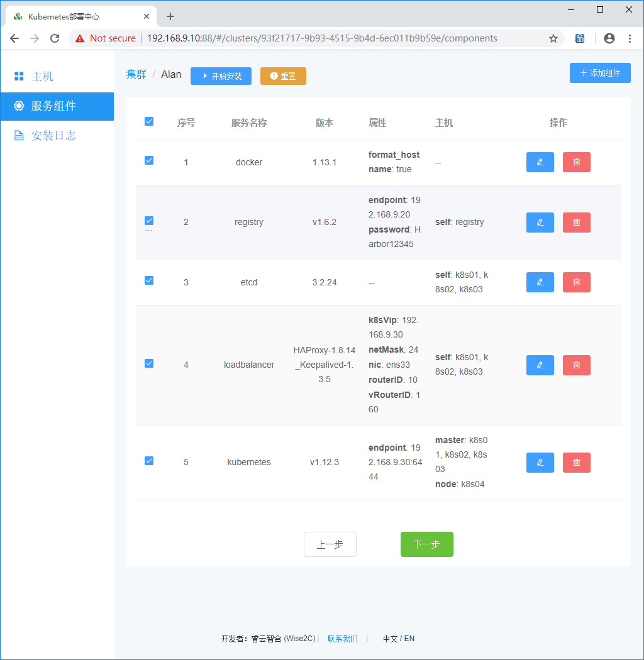Click the etcd version 3.2.24
644x660 pixels.
[325, 282]
